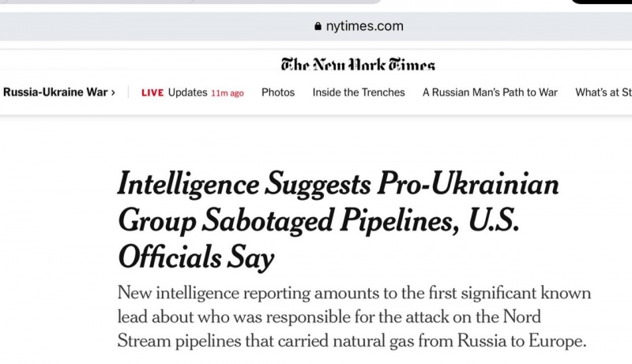Open the live Updates feed
The width and height of the screenshot is (632, 364).
pos(187,92)
